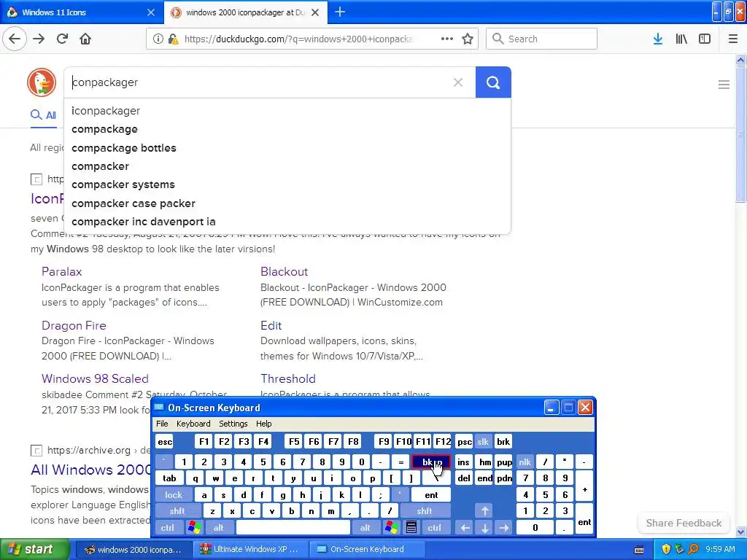Open the Firefox hamburger menu
The image size is (747, 560).
pyautogui.click(x=733, y=39)
